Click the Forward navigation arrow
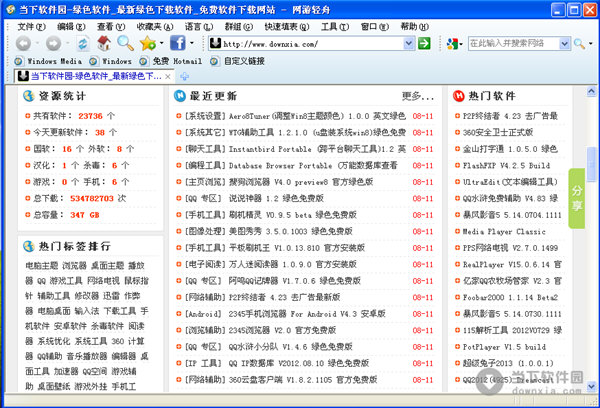Viewport: 600px width, 408px height. pyautogui.click(x=54, y=44)
